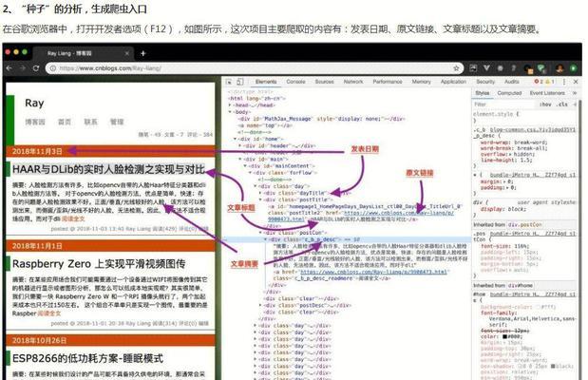Open the Security tab

485,82
